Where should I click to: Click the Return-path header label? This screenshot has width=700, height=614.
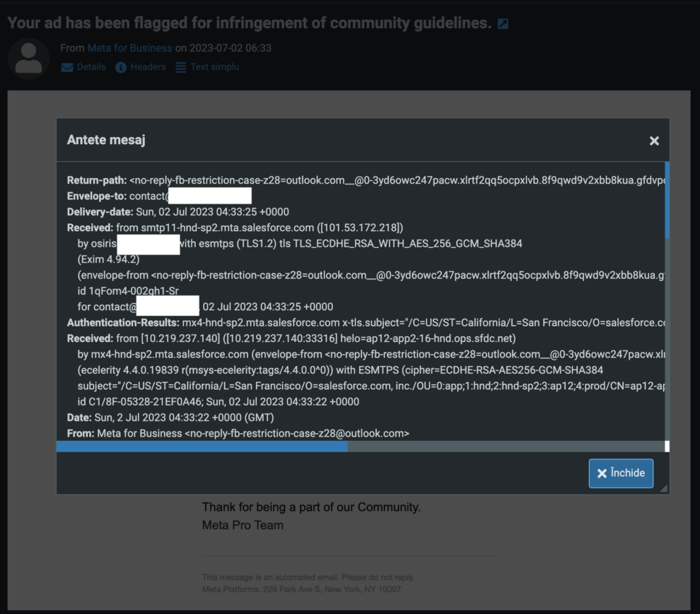(x=97, y=180)
